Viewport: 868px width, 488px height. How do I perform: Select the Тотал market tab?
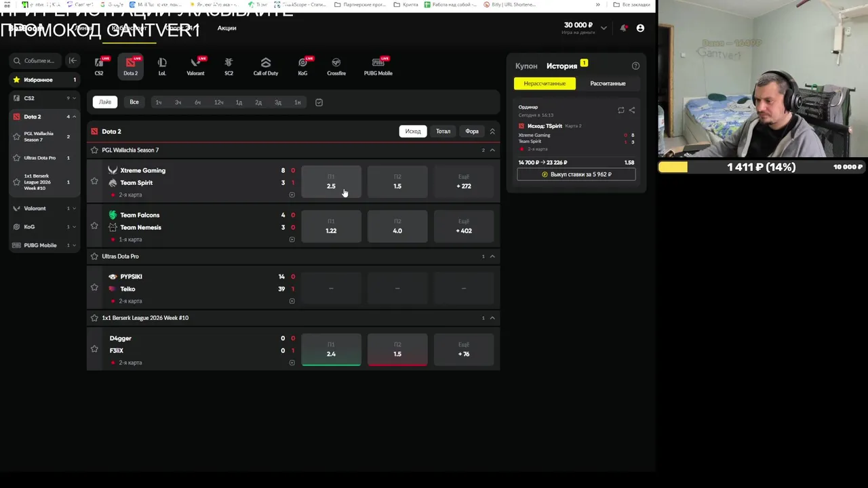(443, 131)
